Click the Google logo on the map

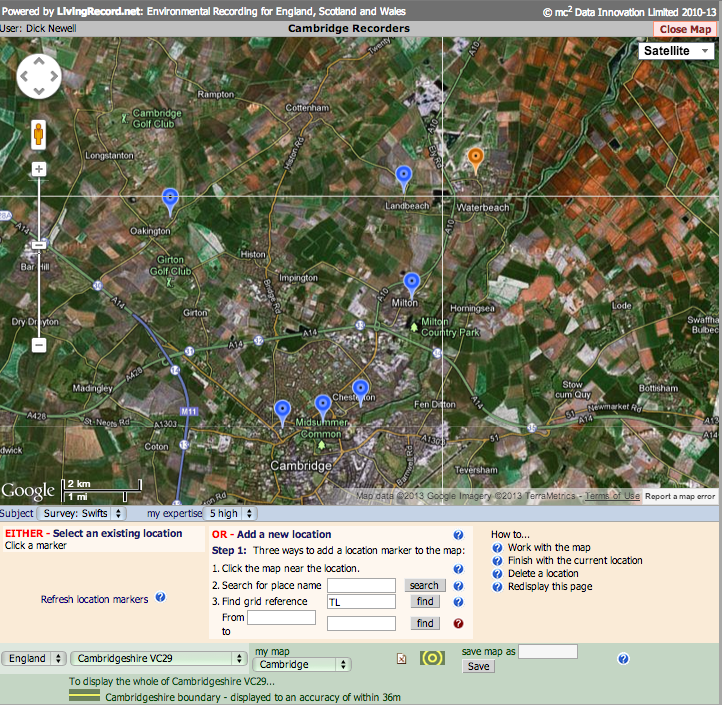[28, 491]
